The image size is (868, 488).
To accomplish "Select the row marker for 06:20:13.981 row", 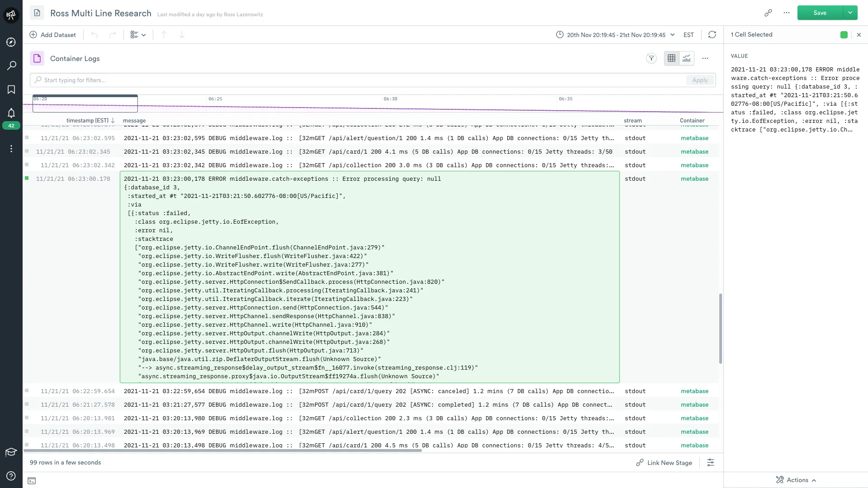I will coord(27,418).
